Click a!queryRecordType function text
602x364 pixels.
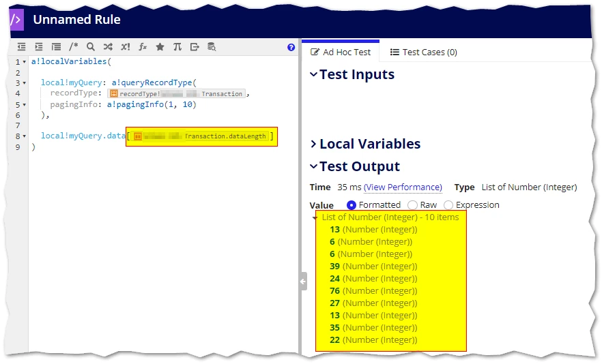[152, 82]
